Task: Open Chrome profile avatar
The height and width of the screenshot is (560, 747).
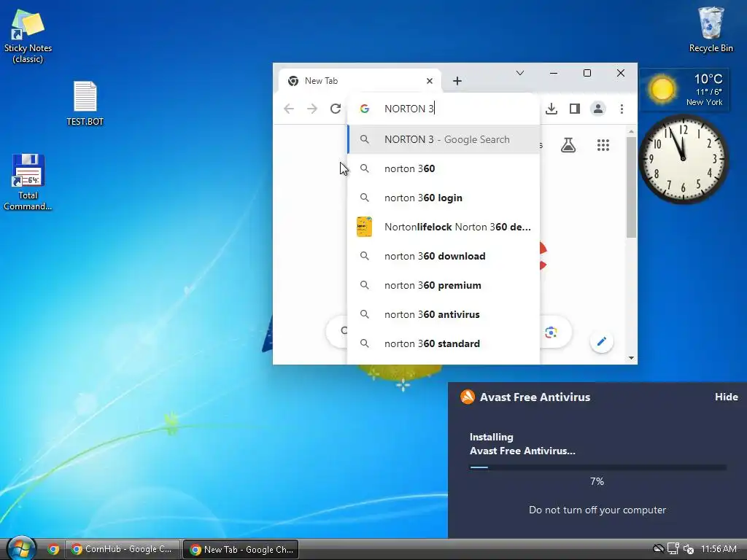Action: point(598,109)
